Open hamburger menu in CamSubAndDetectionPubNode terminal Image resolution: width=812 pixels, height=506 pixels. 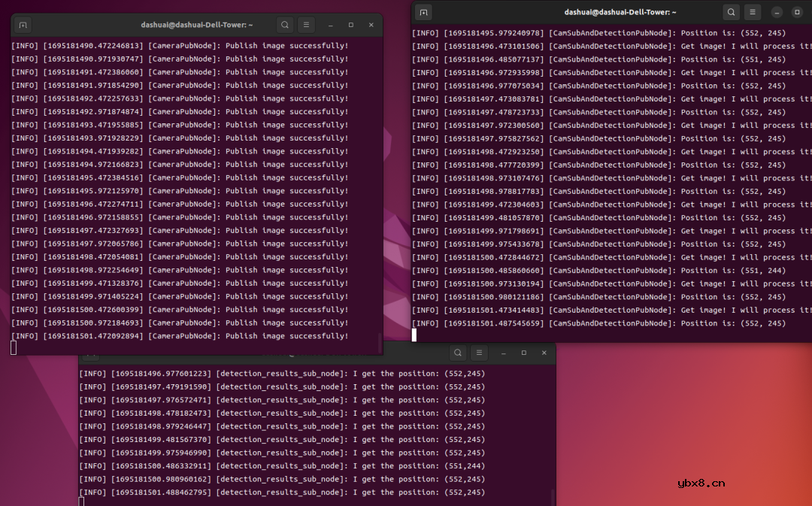click(753, 12)
